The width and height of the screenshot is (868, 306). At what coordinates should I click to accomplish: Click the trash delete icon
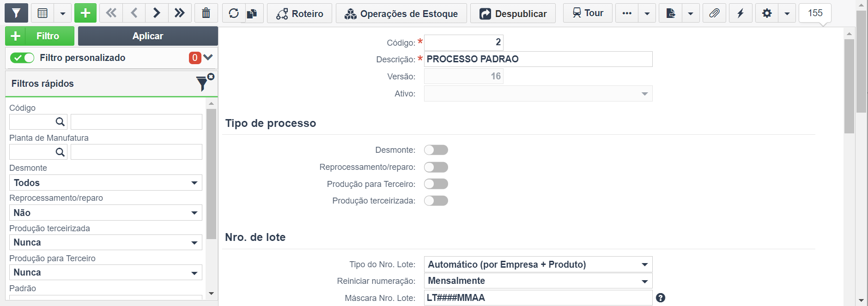(x=206, y=13)
